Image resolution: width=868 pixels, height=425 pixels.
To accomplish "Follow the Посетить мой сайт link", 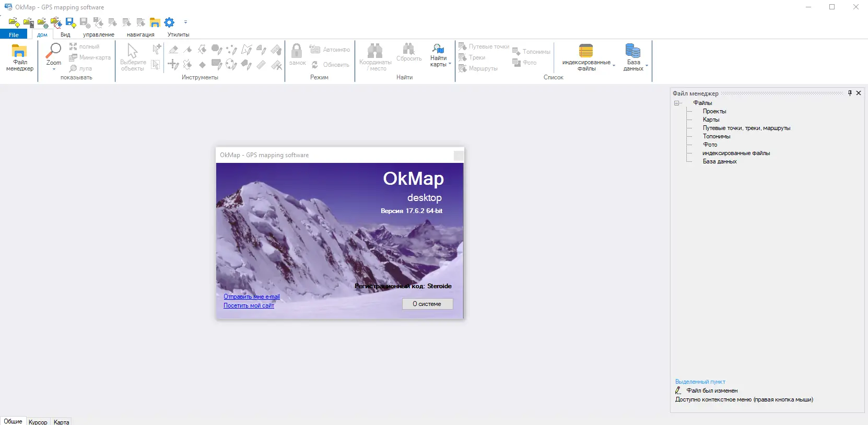I will tap(249, 305).
